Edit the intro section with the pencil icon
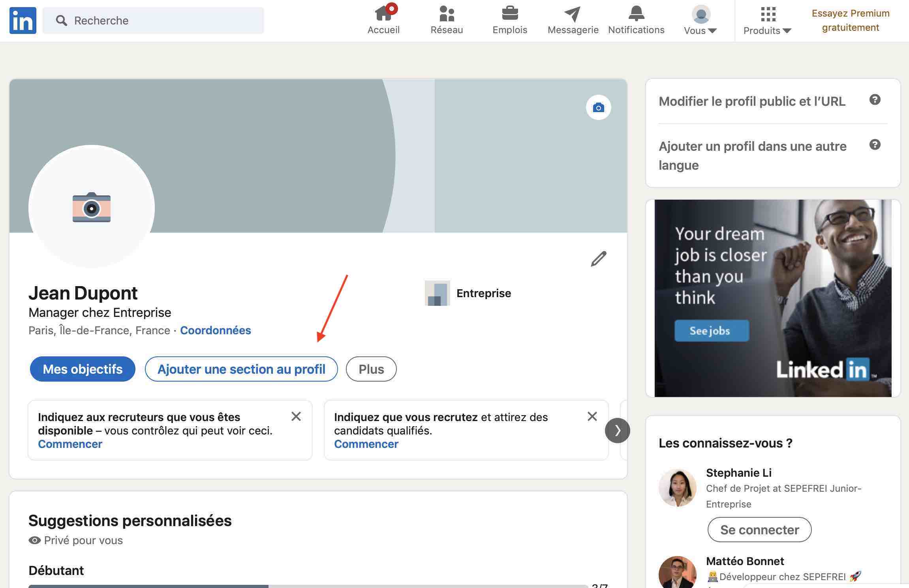The width and height of the screenshot is (909, 588). pos(598,258)
